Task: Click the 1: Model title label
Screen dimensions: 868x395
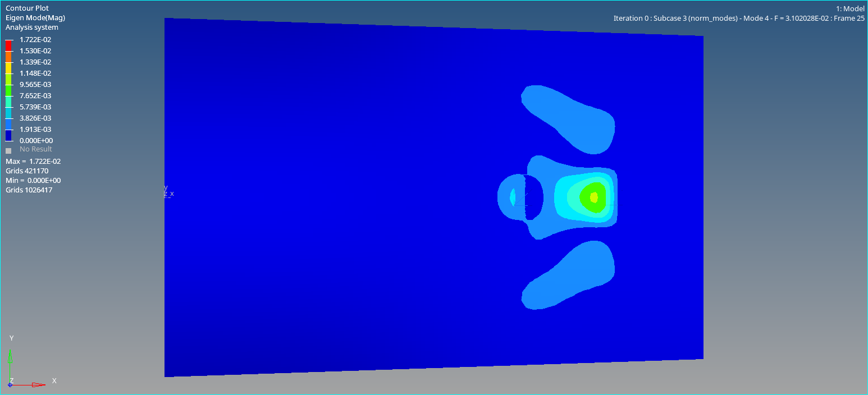Action: coord(850,9)
